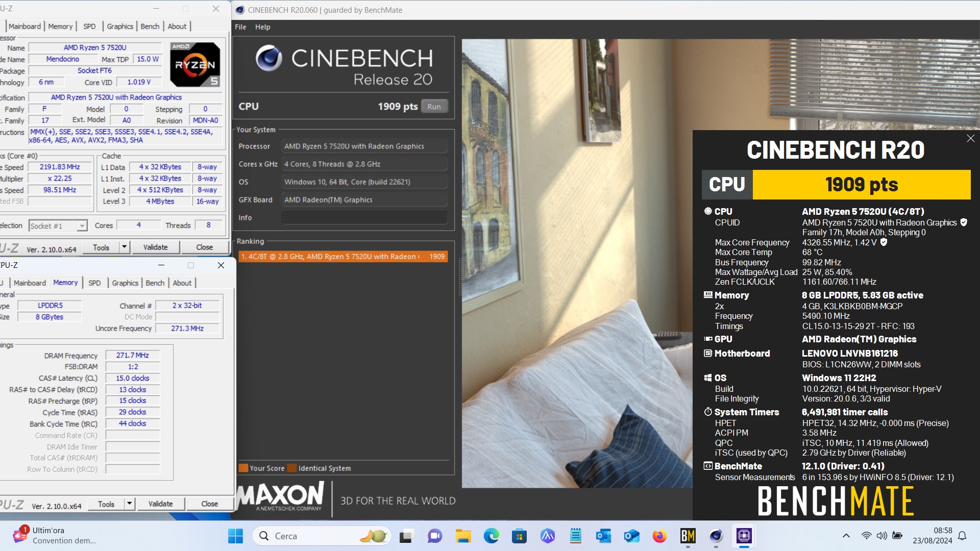This screenshot has width=980, height=551.
Task: Click the LENOVO LNVNB161216 motherboard text
Action: tap(850, 353)
